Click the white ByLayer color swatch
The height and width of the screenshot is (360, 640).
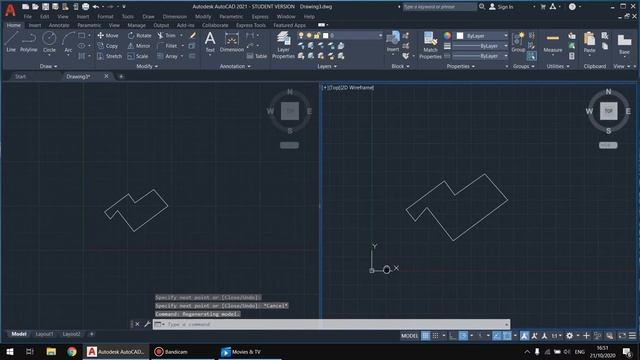pos(460,36)
